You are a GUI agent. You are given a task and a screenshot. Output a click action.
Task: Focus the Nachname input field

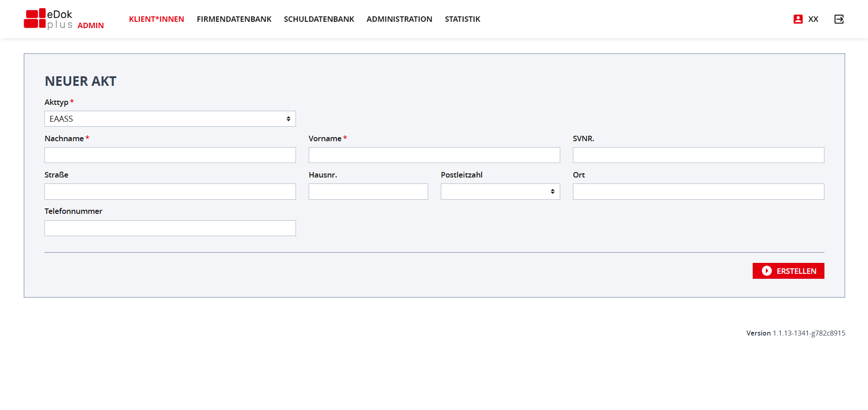click(170, 155)
